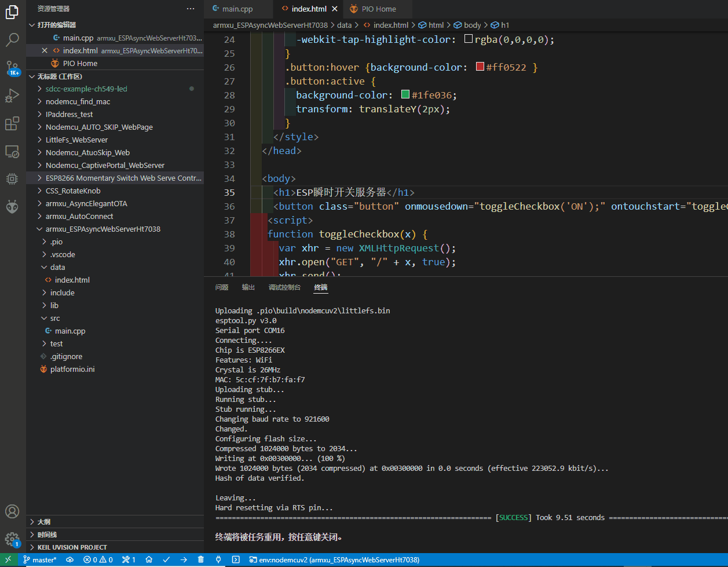
Task: Open platformio.ini in file tree
Action: tap(115, 369)
